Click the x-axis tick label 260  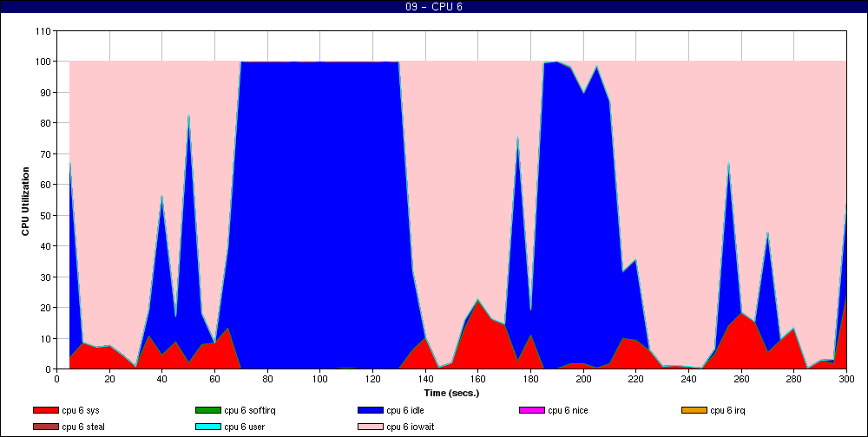[742, 379]
